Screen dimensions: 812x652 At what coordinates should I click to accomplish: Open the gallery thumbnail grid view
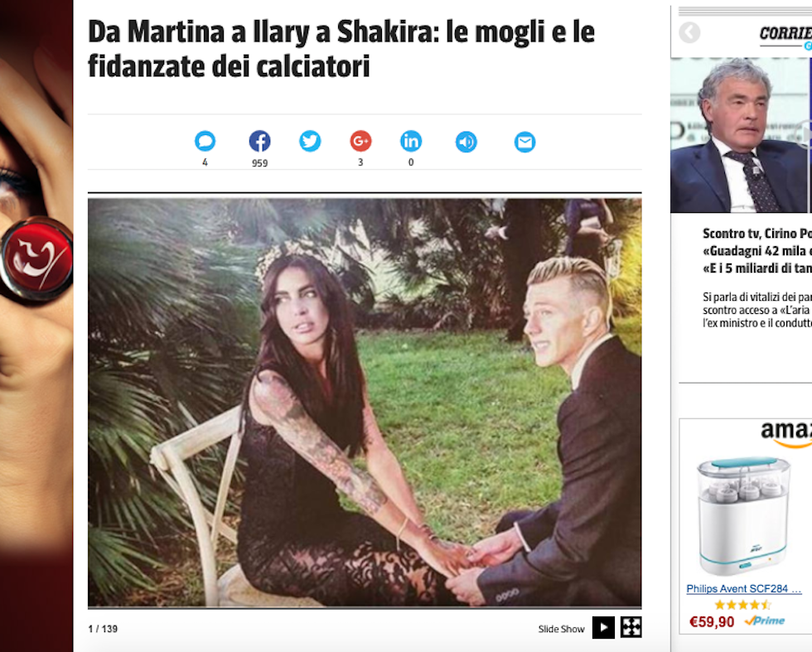631,628
